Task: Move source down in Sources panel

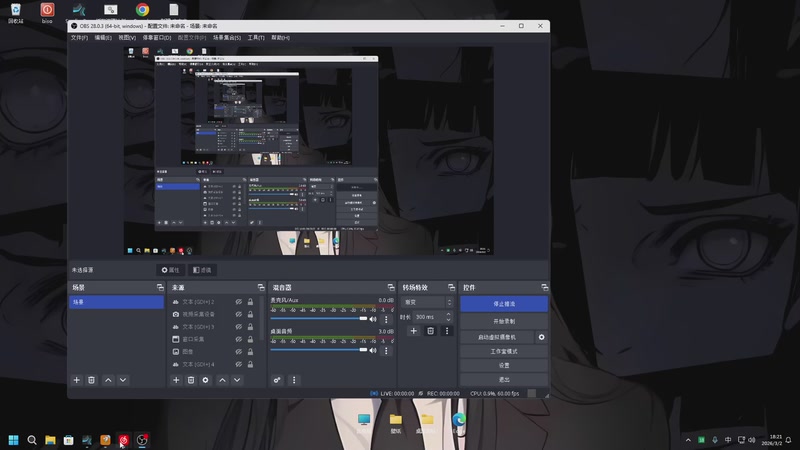Action: (237, 380)
